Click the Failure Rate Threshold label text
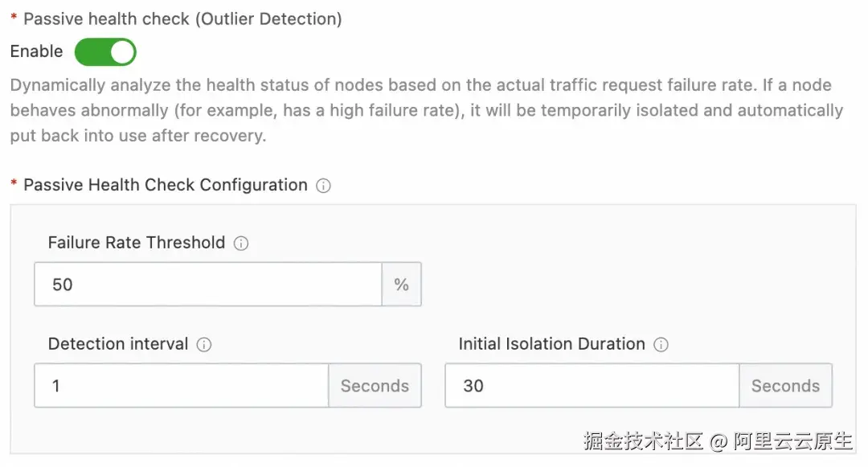The image size is (868, 467). tap(137, 243)
